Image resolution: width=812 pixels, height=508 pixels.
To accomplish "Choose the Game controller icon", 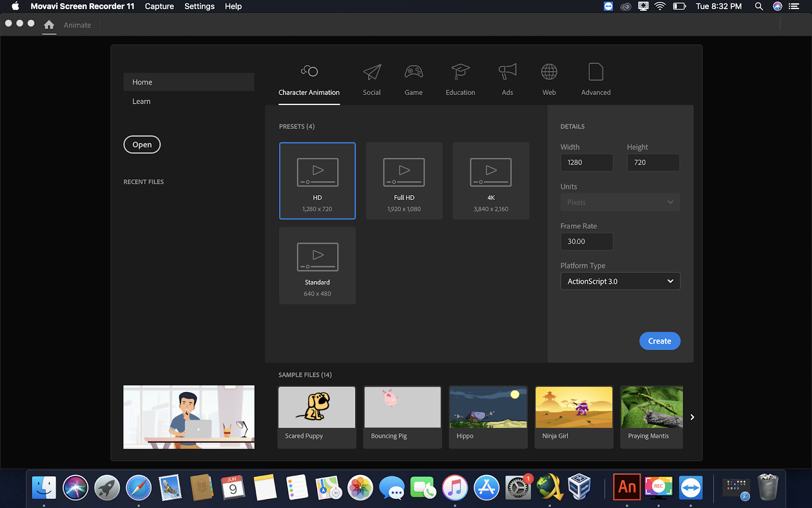I will pos(414,72).
